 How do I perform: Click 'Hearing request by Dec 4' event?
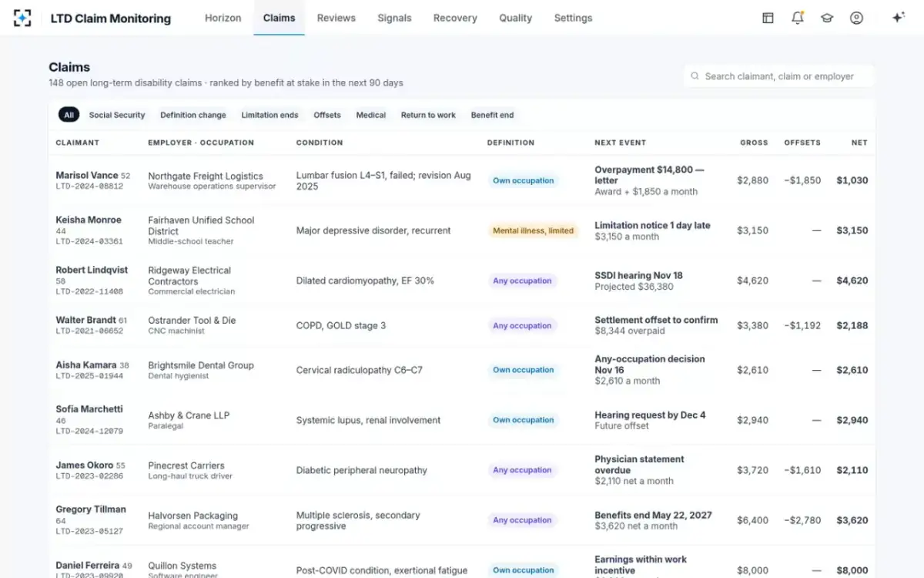(x=650, y=415)
